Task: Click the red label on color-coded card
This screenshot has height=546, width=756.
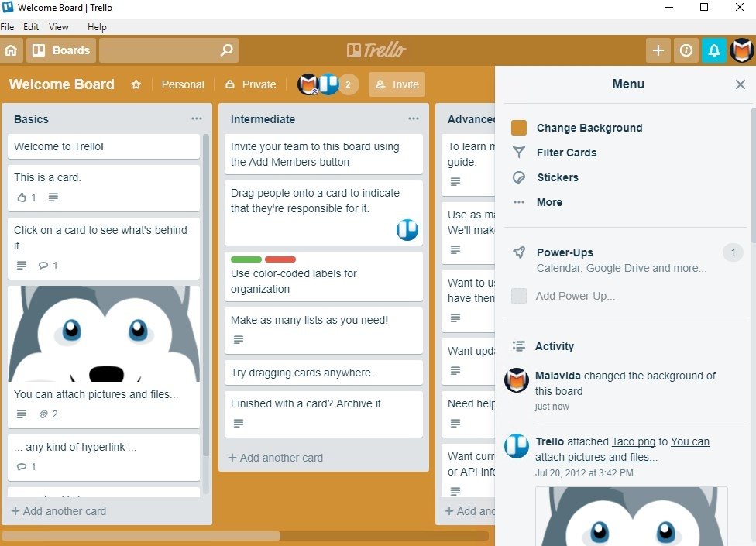Action: click(280, 259)
